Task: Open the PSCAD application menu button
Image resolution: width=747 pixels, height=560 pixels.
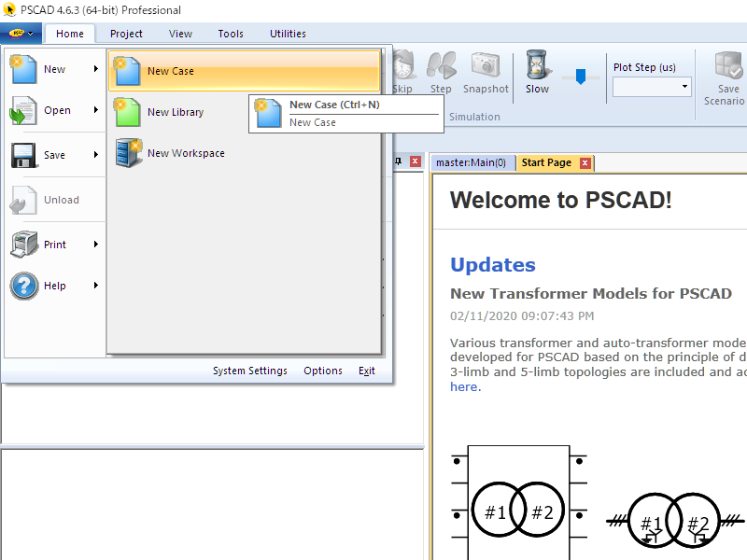Action: click(21, 34)
